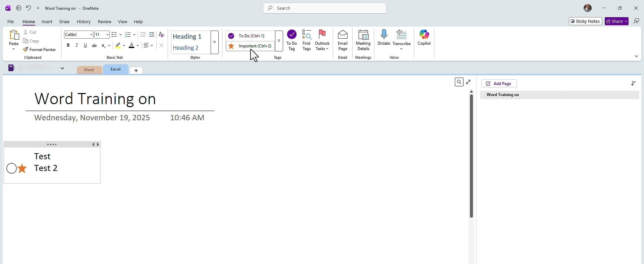The image size is (644, 264).
Task: Apply subscript formatting
Action: (x=103, y=45)
